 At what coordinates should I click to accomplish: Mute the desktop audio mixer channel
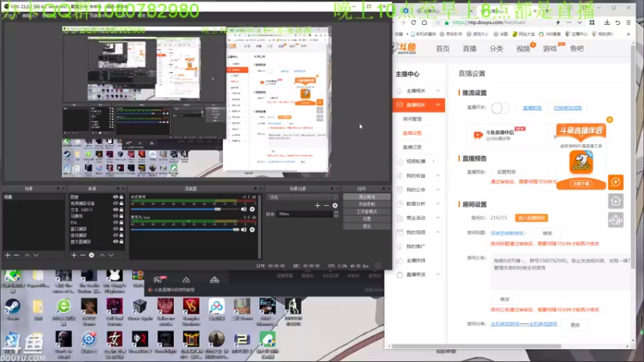point(244,209)
